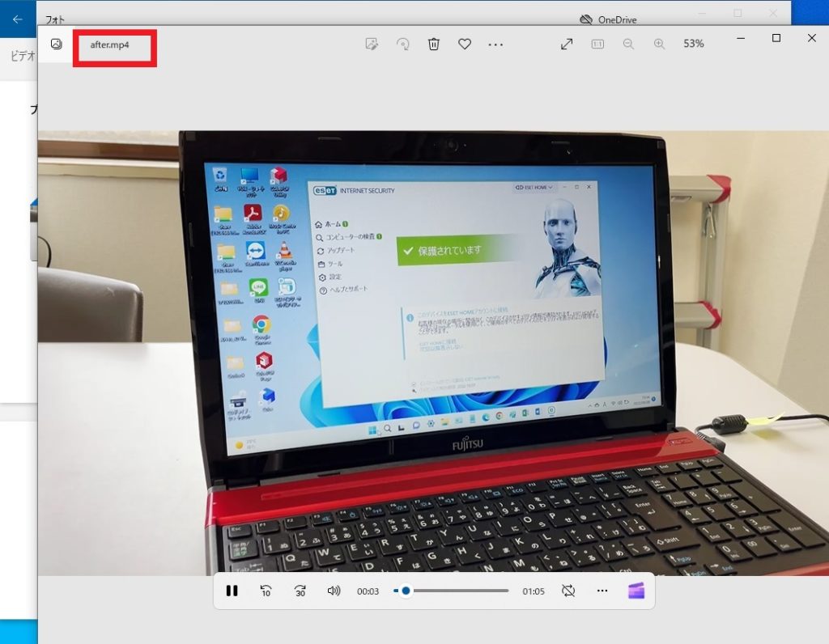Image resolution: width=829 pixels, height=644 pixels.
Task: Open the 53% zoom level control
Action: pos(693,44)
